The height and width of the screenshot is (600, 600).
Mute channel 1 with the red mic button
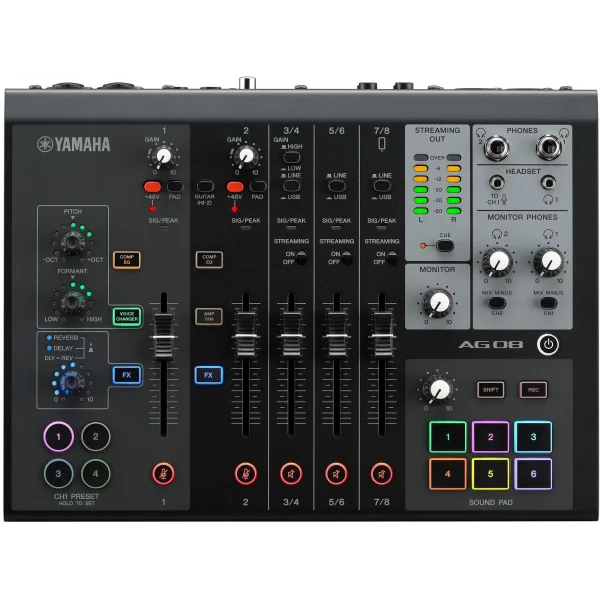[x=162, y=473]
